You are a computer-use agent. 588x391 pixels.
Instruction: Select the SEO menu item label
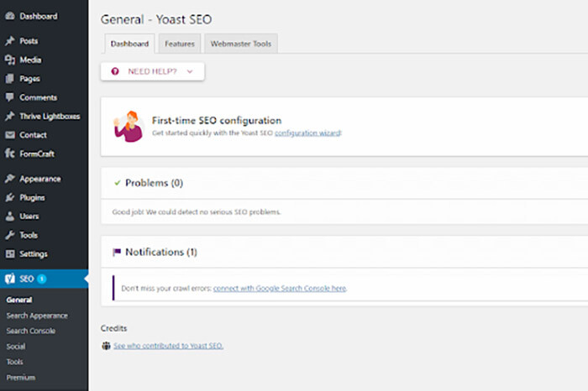pos(27,279)
